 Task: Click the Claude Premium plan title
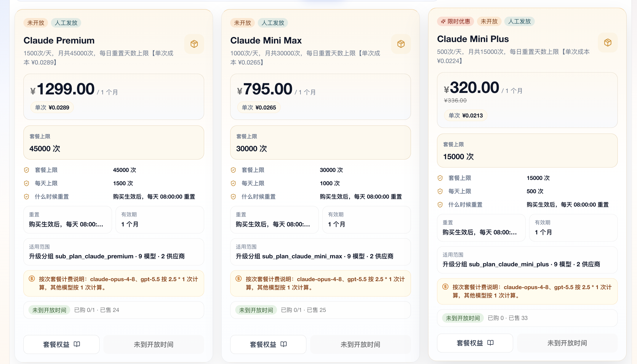[59, 40]
